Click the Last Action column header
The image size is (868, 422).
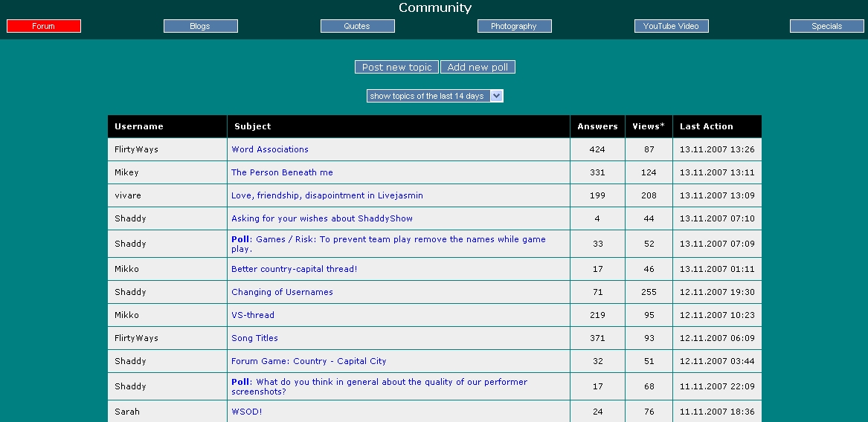tap(707, 126)
